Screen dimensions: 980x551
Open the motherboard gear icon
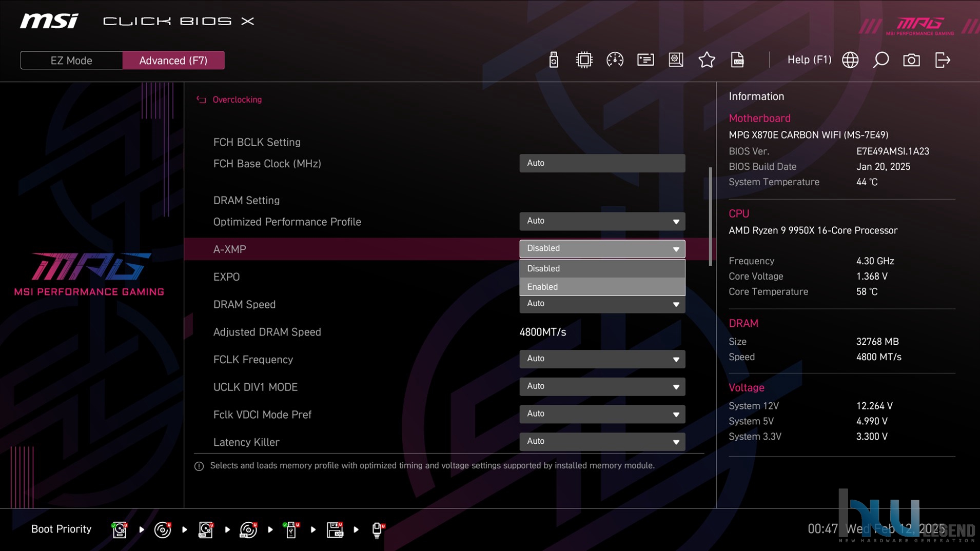[x=676, y=60]
